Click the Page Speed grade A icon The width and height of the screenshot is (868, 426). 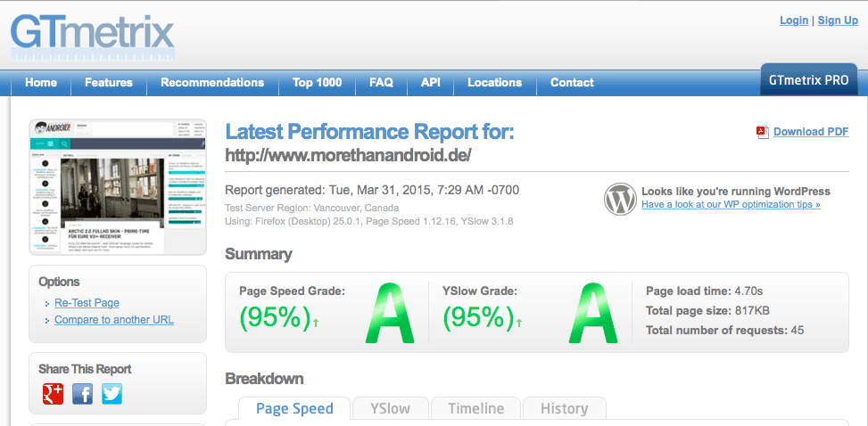point(390,313)
